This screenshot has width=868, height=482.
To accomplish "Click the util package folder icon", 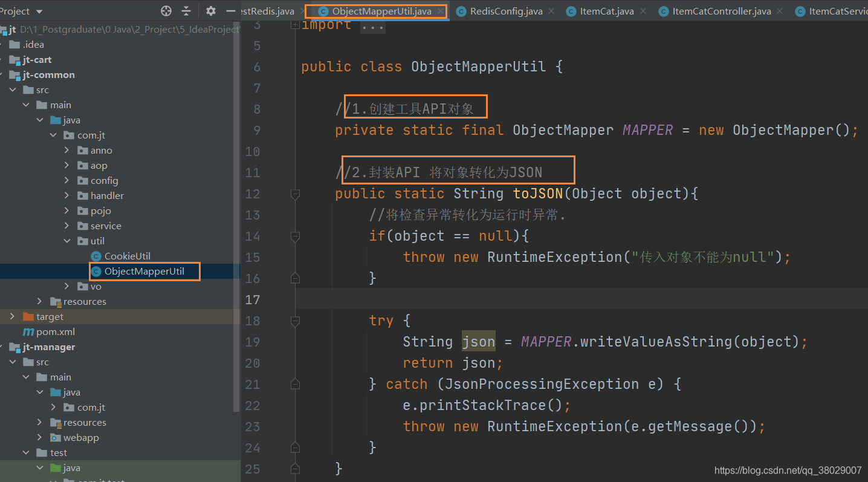I will click(82, 241).
